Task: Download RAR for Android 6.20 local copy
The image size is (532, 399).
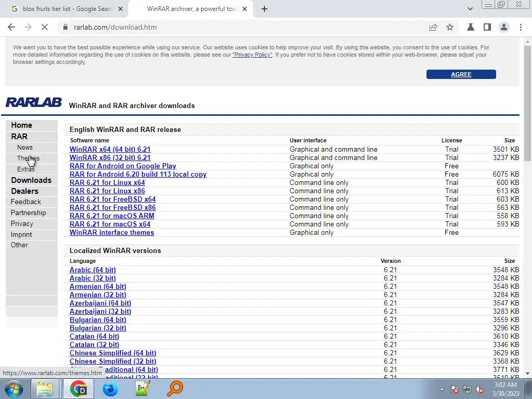Action: point(138,175)
